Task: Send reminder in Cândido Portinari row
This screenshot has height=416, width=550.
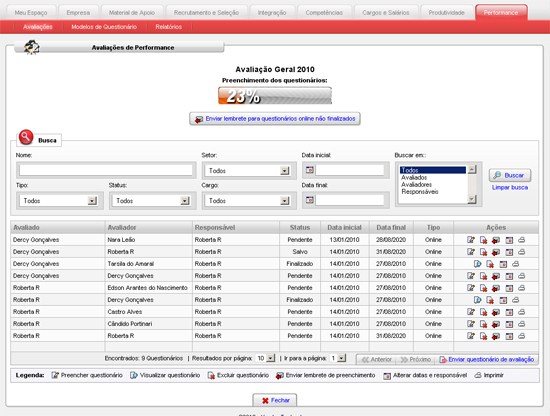Action: tap(496, 324)
